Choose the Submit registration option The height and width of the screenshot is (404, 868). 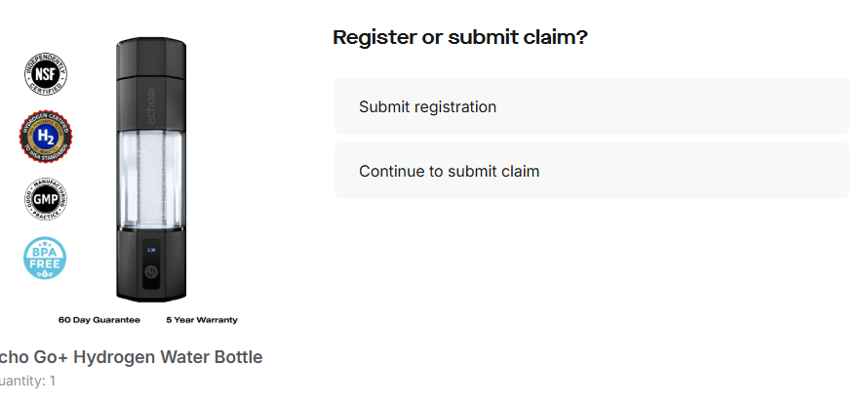click(x=592, y=106)
